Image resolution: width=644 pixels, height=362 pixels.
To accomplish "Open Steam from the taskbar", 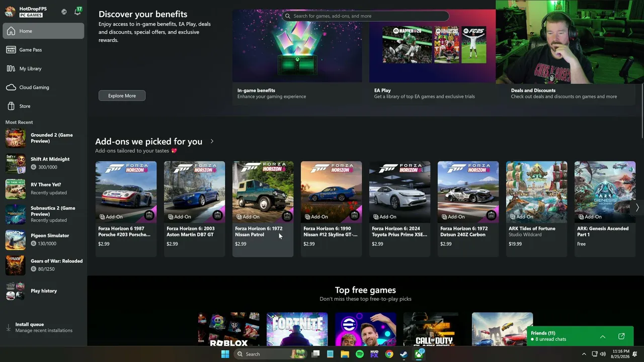I will [404, 354].
